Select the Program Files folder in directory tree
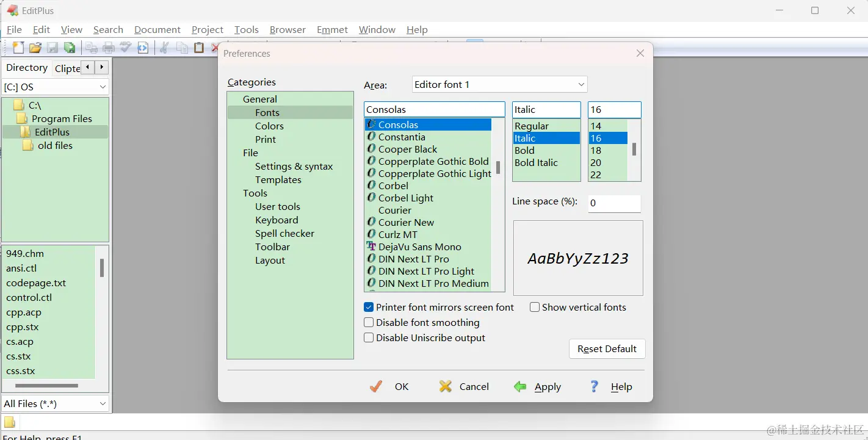Viewport: 868px width, 440px height. 62,119
